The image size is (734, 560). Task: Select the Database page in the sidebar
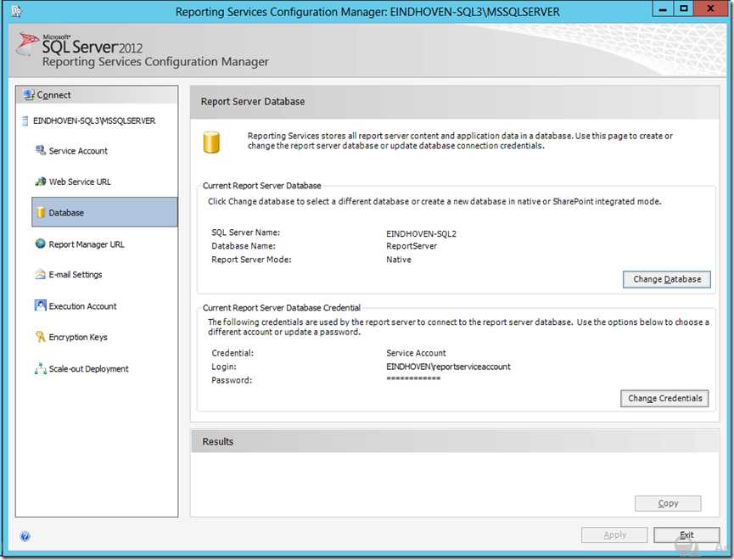point(104,212)
